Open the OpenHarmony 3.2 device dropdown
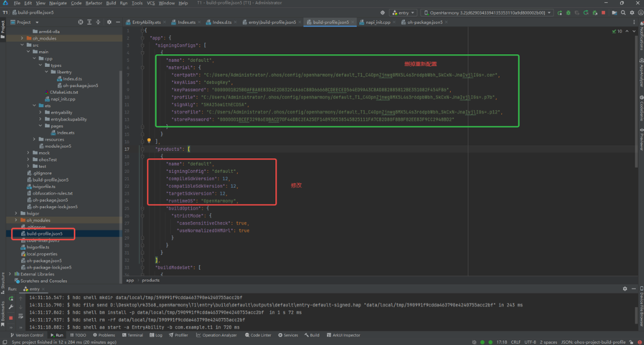Viewport: 644px width, 345px height. pos(486,13)
